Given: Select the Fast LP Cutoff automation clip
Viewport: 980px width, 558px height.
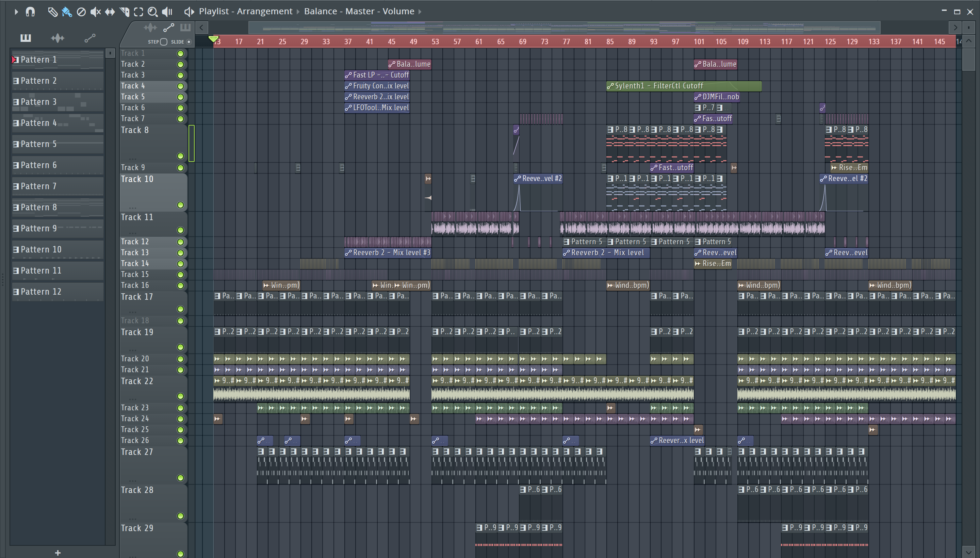Looking at the screenshot, I should (377, 75).
